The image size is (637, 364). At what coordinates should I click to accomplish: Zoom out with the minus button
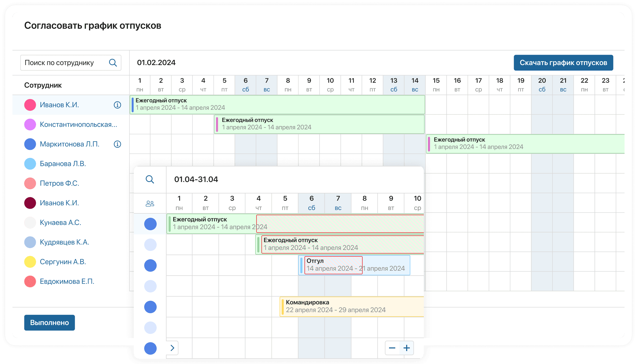click(x=392, y=348)
